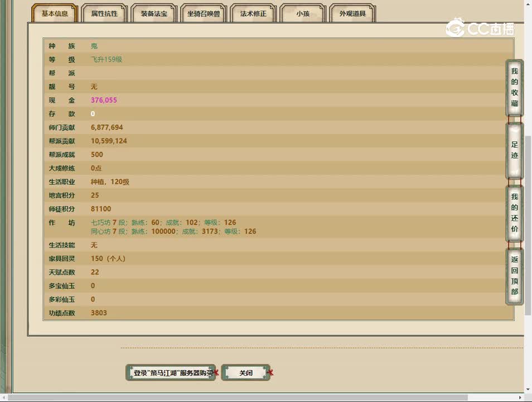532x402 pixels.
Task: Select 帮派成就 value 500
Action: point(96,155)
